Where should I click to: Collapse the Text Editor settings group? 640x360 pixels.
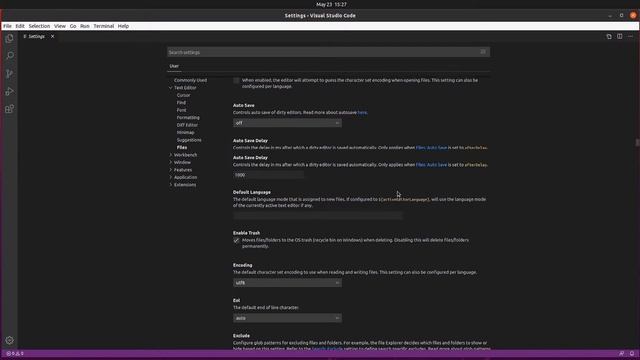[x=171, y=88]
